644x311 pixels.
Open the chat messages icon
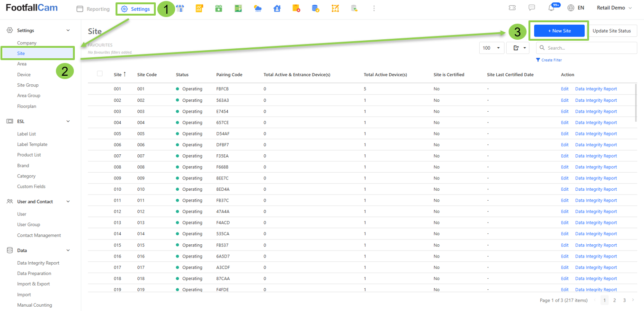tap(532, 8)
